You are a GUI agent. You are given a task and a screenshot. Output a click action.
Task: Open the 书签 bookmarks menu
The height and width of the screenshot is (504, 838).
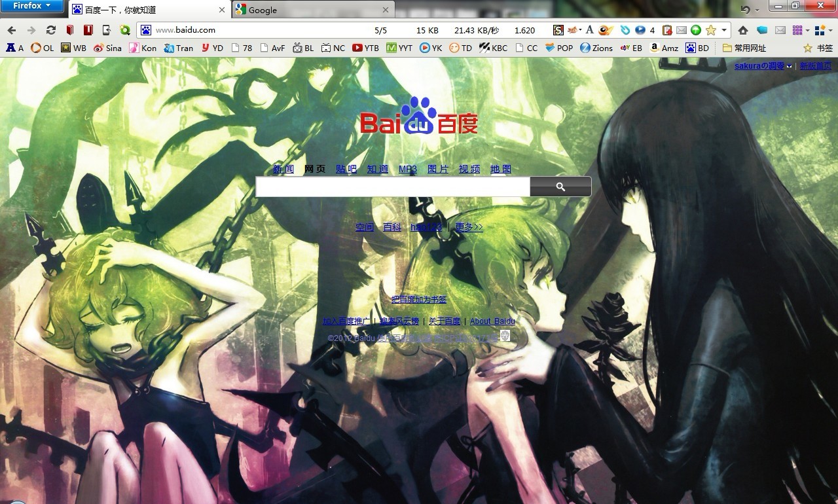(x=818, y=48)
